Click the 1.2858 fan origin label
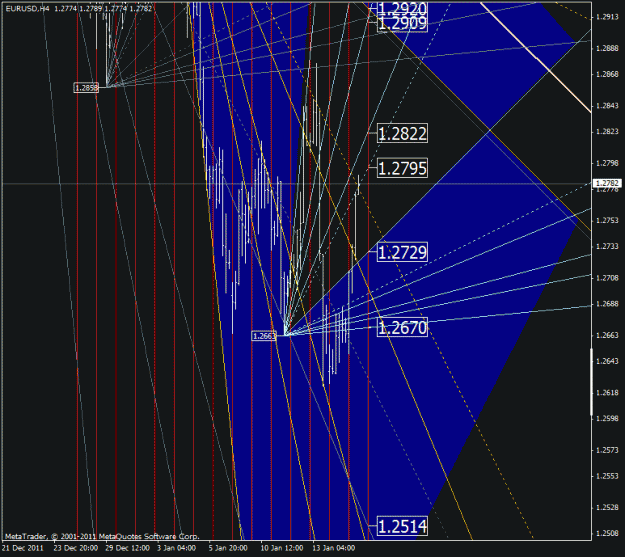The width and height of the screenshot is (625, 557). click(86, 88)
